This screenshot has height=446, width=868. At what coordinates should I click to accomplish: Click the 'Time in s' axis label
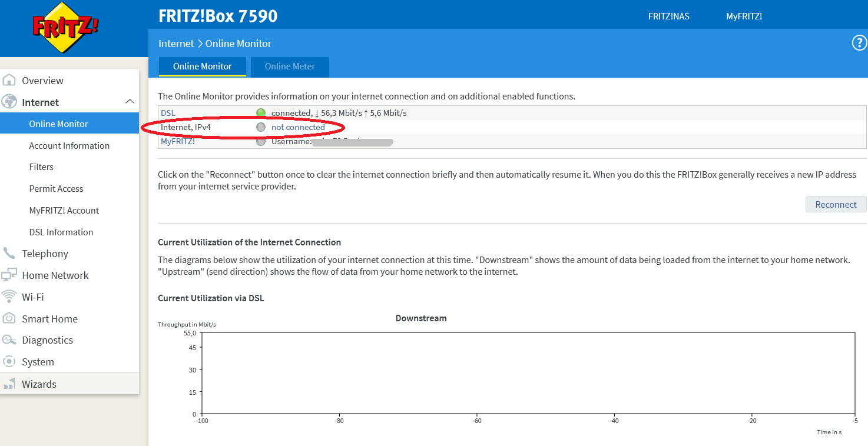[829, 432]
